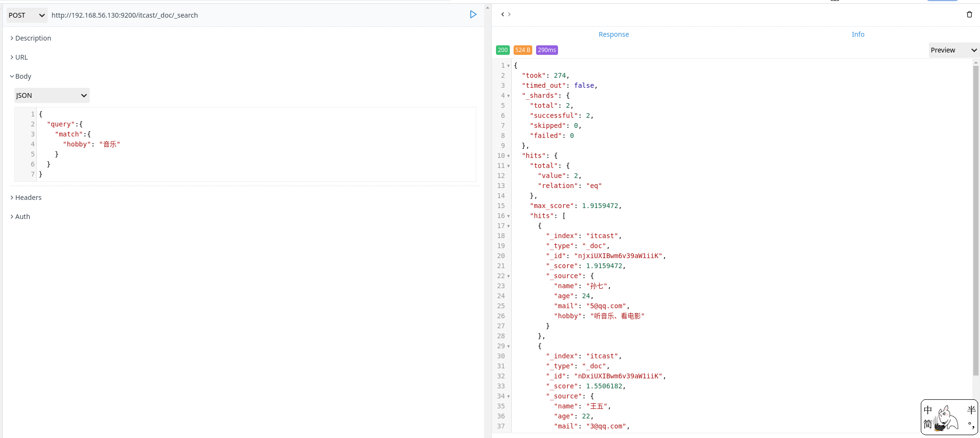Click the forward navigation arrow above Response
The width and height of the screenshot is (980, 438).
click(x=508, y=14)
